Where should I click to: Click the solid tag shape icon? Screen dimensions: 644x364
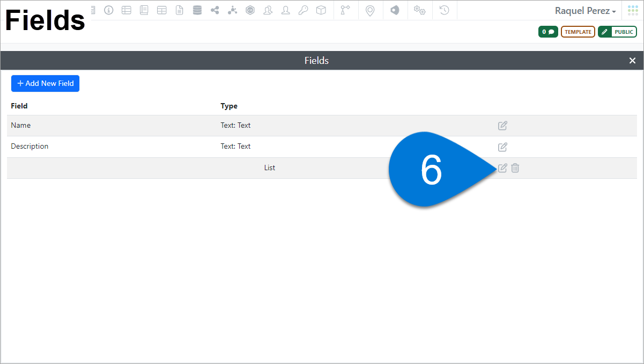click(x=395, y=10)
